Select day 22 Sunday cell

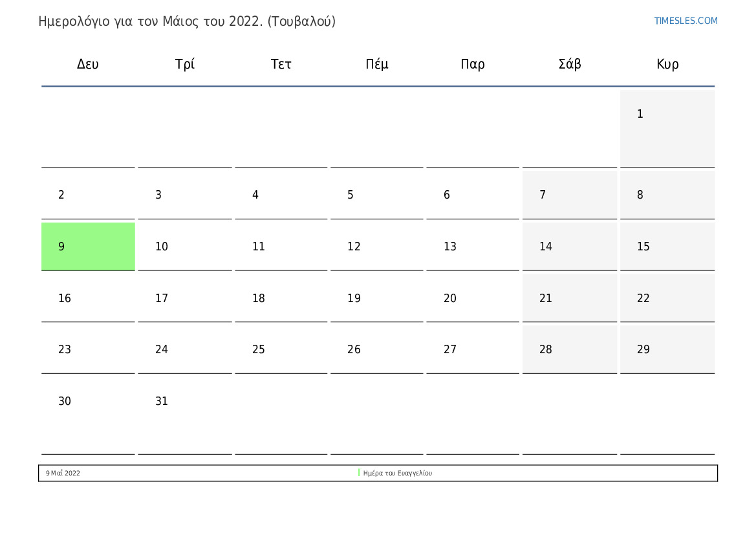click(667, 298)
